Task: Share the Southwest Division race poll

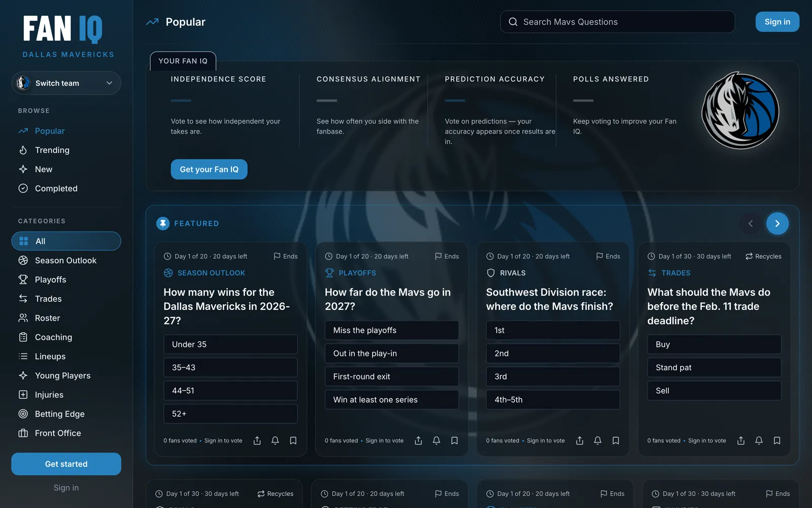Action: [580, 440]
